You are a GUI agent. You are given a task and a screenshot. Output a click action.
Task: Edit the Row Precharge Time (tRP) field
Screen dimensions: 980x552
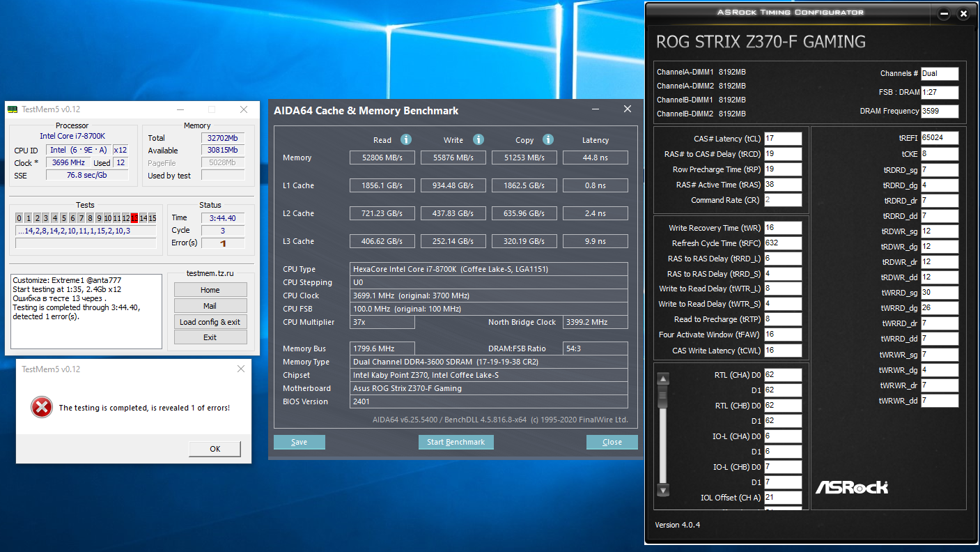click(783, 169)
